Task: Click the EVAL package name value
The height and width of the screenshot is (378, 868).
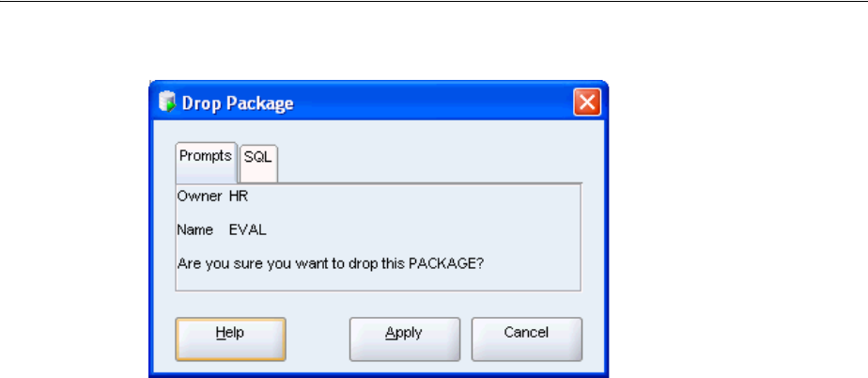Action: click(247, 230)
